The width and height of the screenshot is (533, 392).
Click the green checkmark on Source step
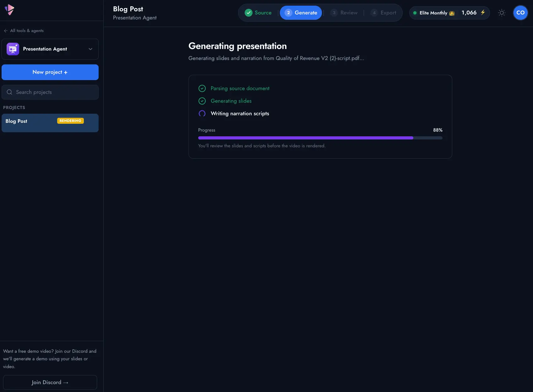click(248, 13)
